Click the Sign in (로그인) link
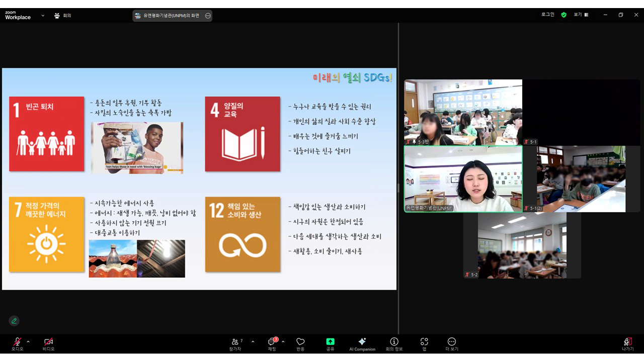 point(548,15)
